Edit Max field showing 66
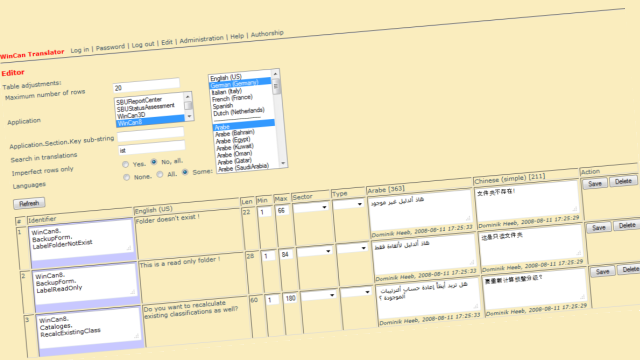The height and width of the screenshot is (360, 640). (283, 210)
